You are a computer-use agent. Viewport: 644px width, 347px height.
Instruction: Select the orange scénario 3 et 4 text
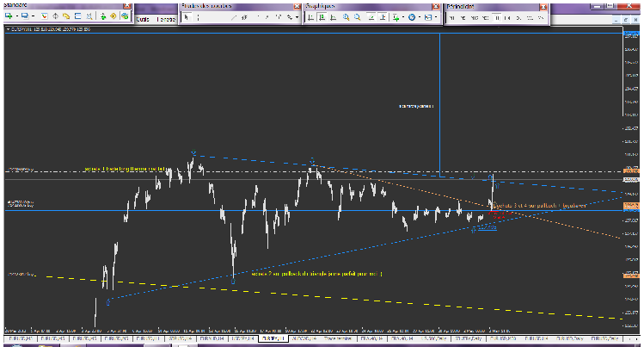(x=540, y=205)
